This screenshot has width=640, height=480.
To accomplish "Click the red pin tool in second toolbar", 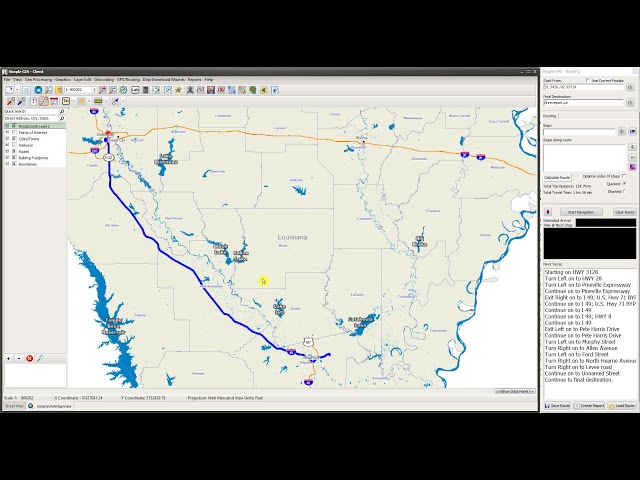I will point(11,101).
